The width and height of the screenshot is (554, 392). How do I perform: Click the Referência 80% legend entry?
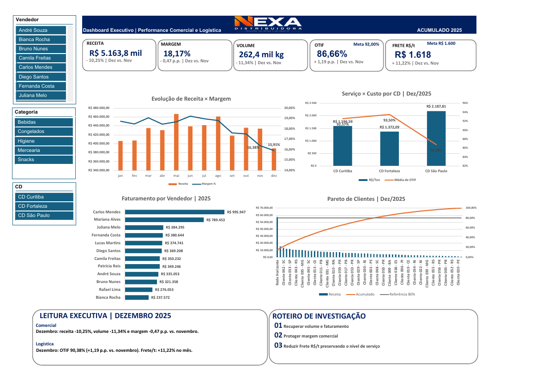click(x=397, y=294)
